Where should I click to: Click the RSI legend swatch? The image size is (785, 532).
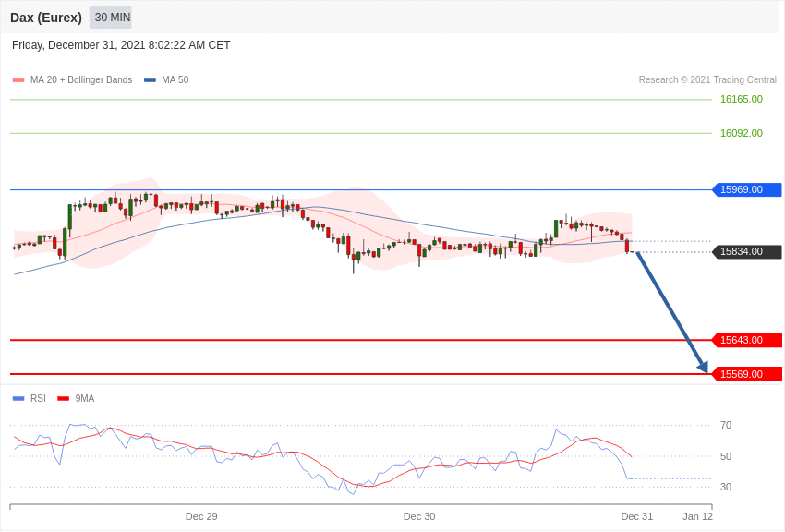coord(18,399)
